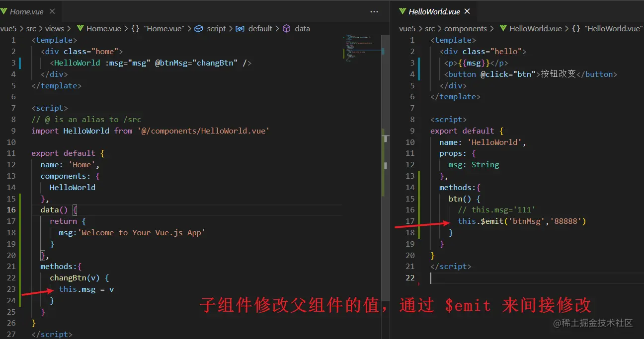
Task: Click the changBtn(v) method definition
Action: click(80, 278)
